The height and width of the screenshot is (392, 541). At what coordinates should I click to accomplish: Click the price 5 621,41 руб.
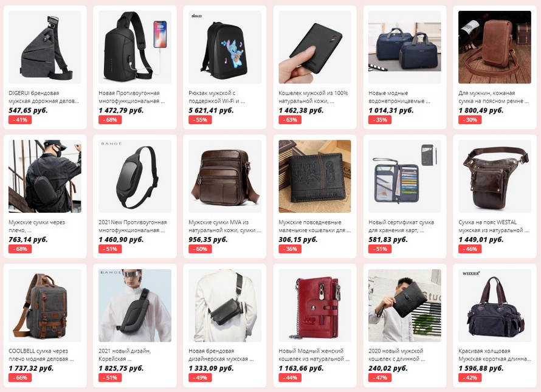pos(211,111)
